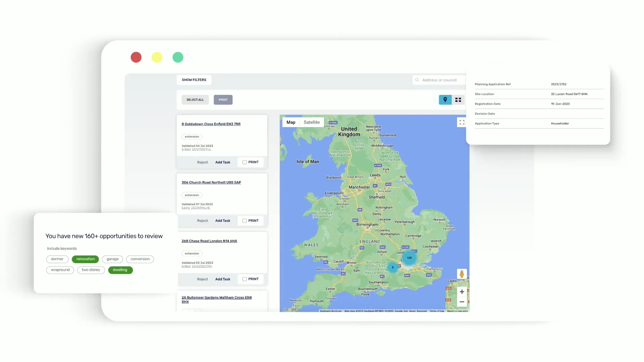Zoom in on the map

coord(462,292)
